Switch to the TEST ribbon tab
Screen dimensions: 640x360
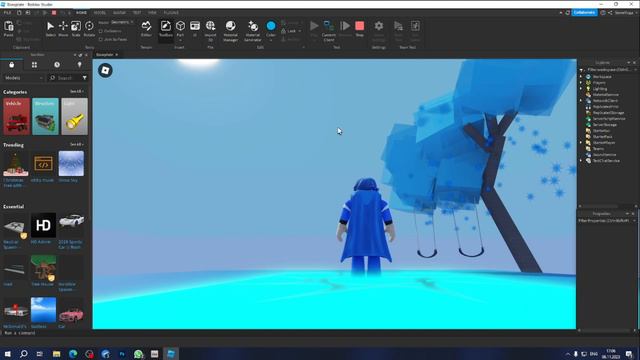click(137, 13)
